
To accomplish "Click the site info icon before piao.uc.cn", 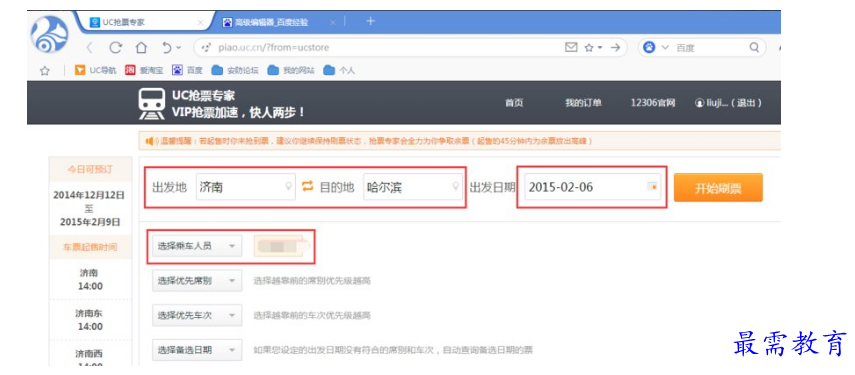I will coord(206,48).
